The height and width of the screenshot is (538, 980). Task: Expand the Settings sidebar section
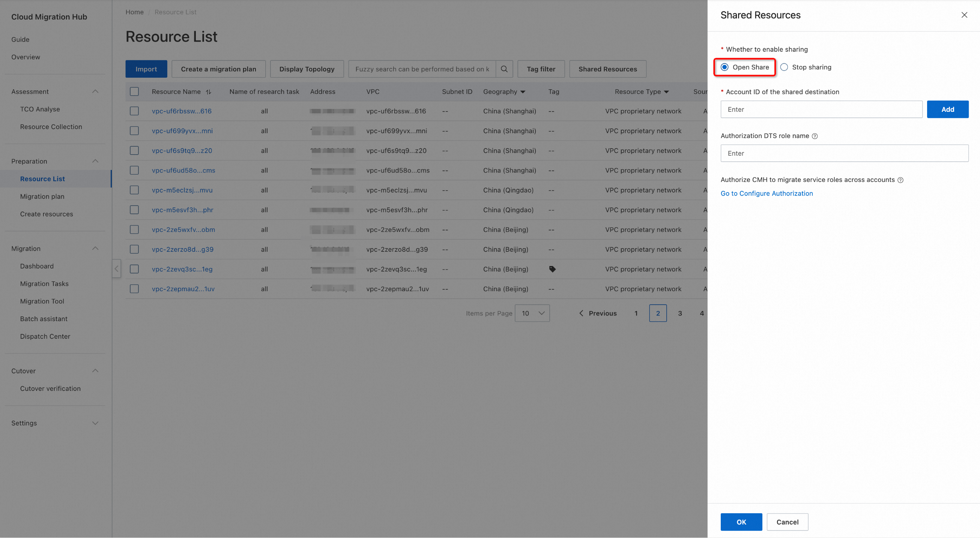96,423
